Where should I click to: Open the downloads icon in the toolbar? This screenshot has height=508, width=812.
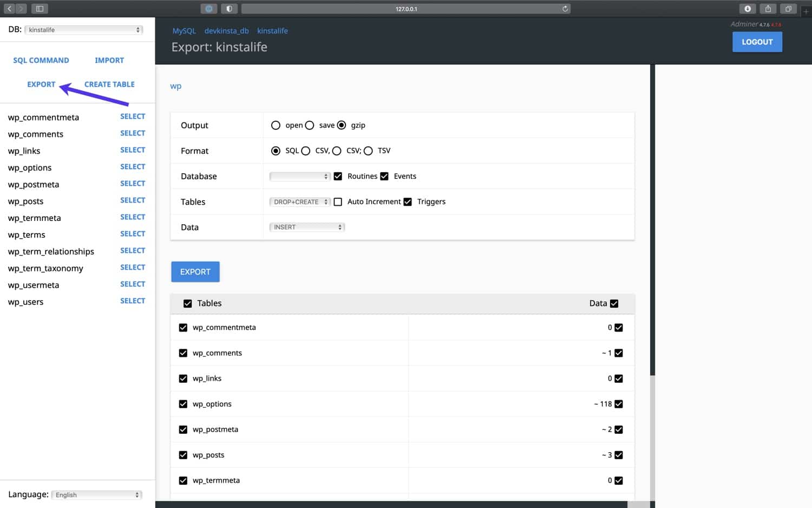click(x=748, y=9)
